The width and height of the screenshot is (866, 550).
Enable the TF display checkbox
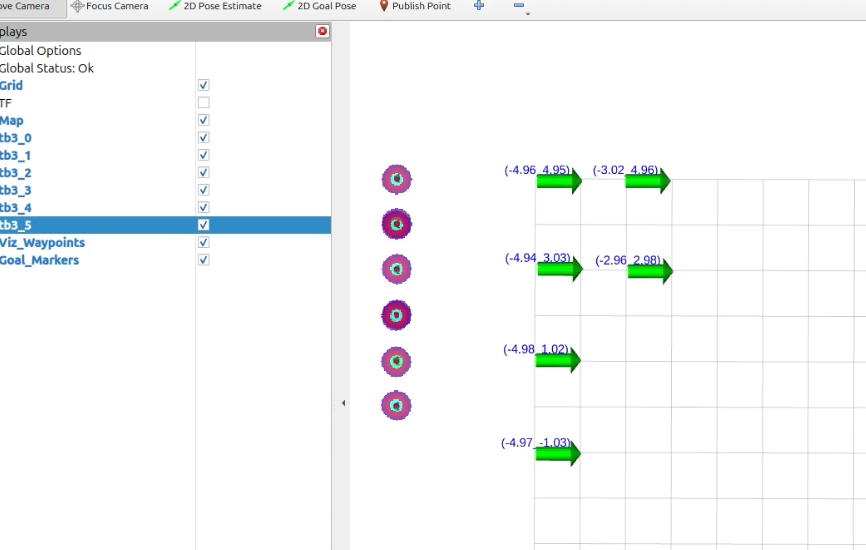tap(204, 103)
